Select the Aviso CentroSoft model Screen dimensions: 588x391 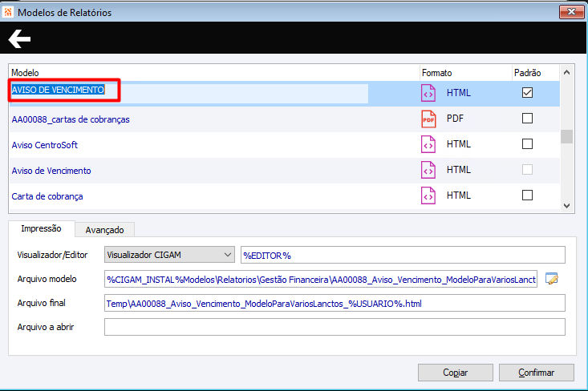click(45, 145)
